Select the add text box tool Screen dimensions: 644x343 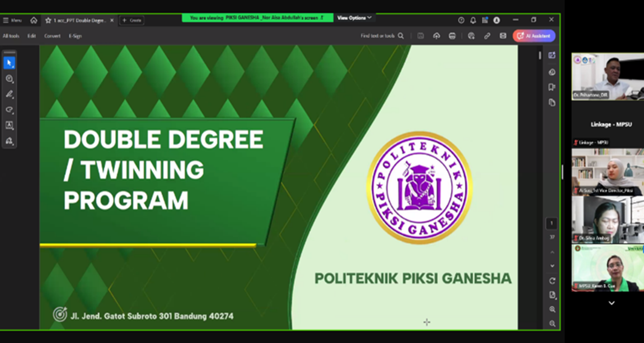(x=9, y=125)
